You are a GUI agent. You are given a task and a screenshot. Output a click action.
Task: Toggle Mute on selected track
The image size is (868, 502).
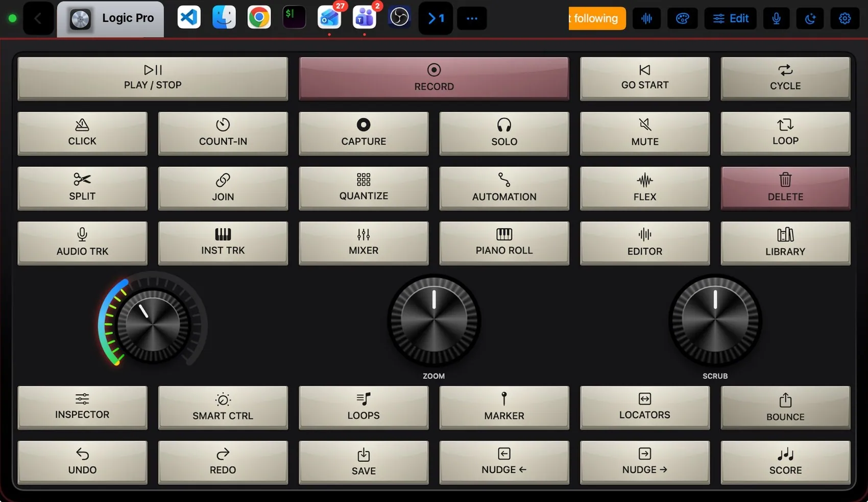[x=645, y=133]
